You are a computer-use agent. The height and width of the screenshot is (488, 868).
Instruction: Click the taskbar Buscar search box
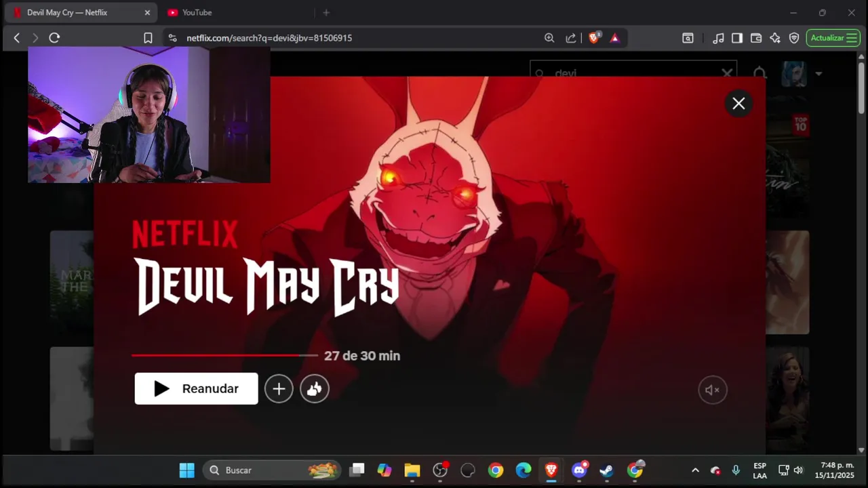click(x=272, y=470)
